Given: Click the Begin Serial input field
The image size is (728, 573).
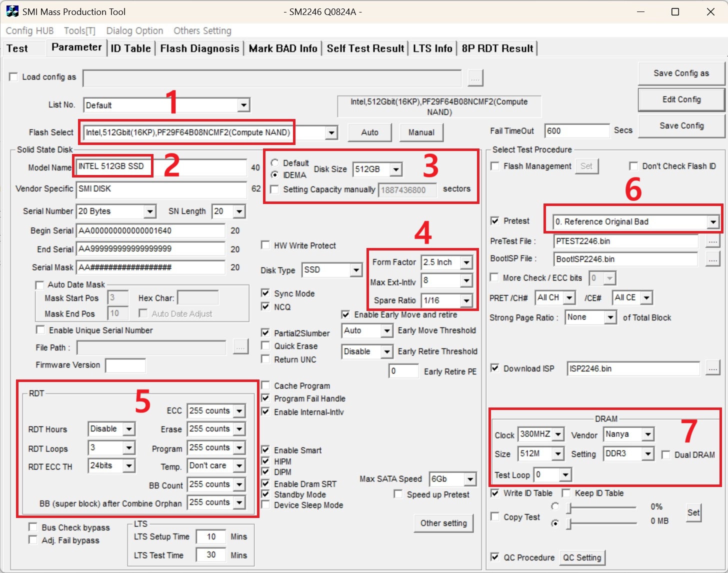Looking at the screenshot, I should pos(150,230).
